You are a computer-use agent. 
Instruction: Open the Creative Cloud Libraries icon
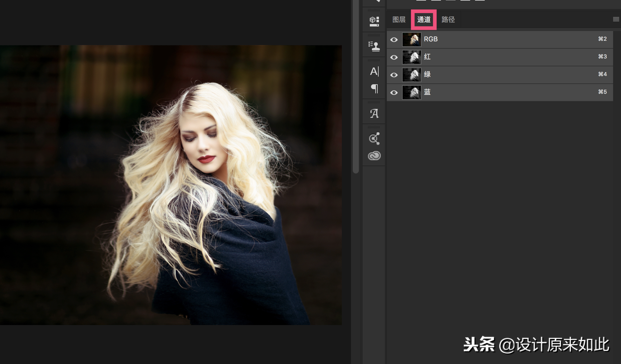click(x=374, y=156)
